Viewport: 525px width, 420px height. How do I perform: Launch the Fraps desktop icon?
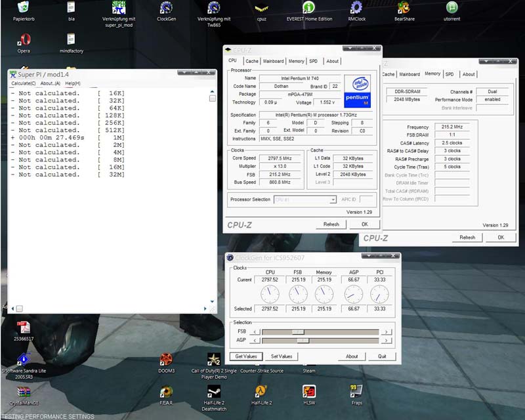(356, 391)
